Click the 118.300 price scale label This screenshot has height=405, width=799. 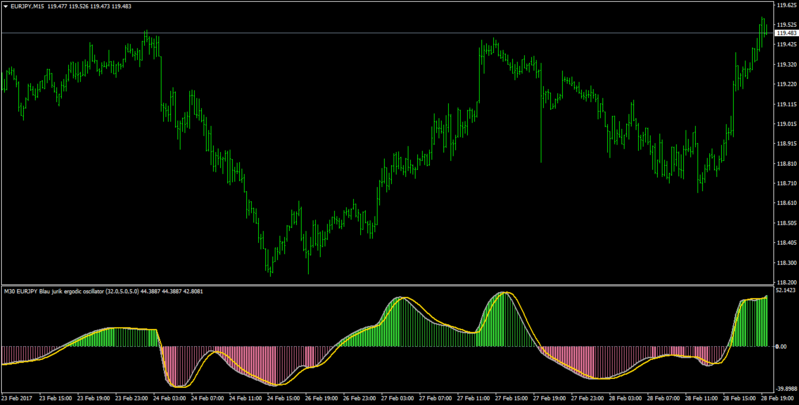click(x=787, y=263)
